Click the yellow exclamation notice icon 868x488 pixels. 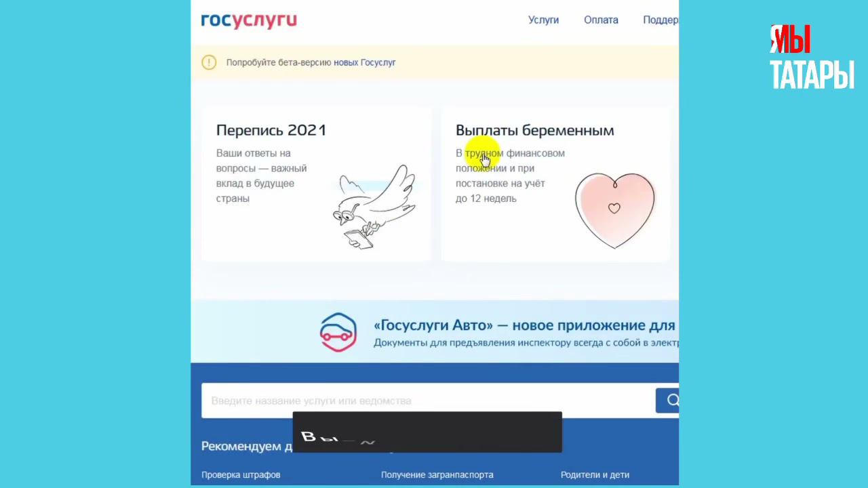[209, 62]
